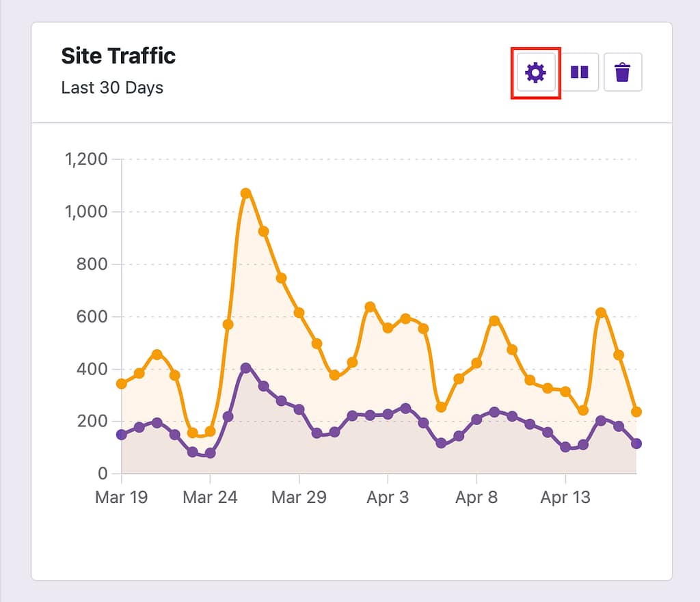
Task: Click the 1,200 y-axis label
Action: [x=85, y=159]
